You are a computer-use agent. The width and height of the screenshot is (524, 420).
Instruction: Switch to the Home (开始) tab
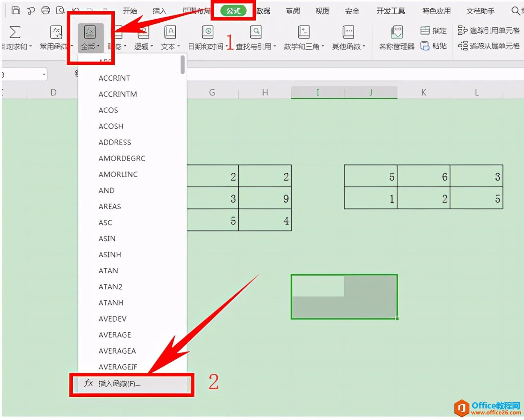point(130,11)
